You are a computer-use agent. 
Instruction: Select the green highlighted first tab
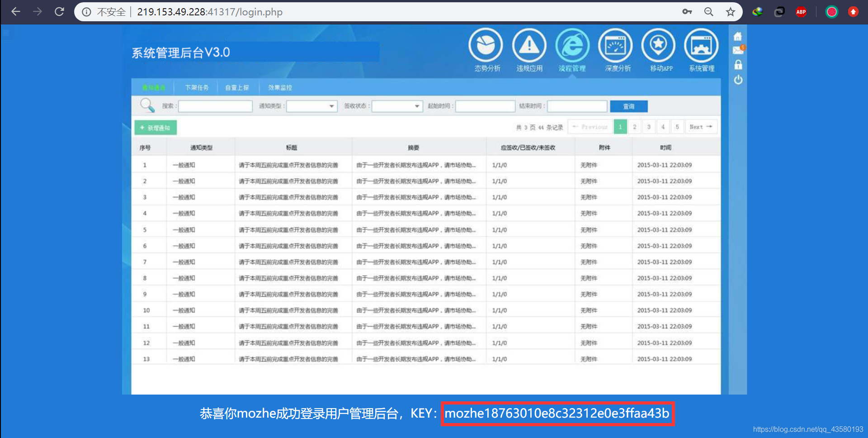[x=153, y=87]
